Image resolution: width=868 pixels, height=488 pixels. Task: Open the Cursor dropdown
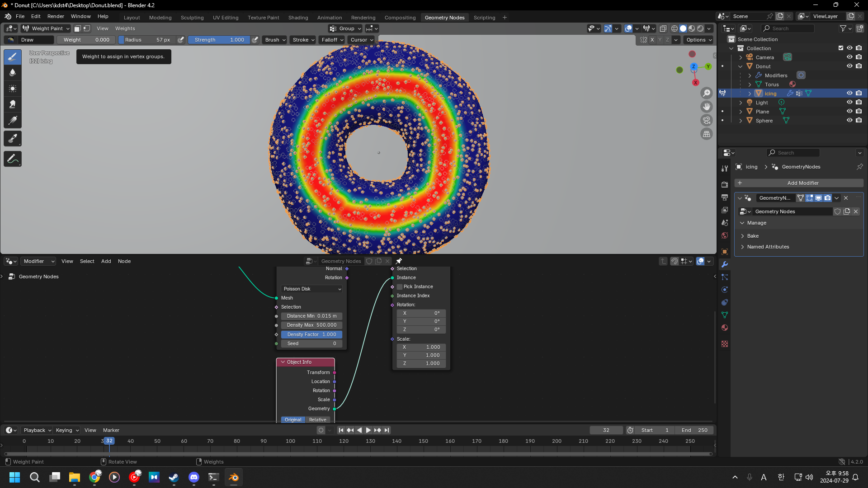tap(362, 40)
